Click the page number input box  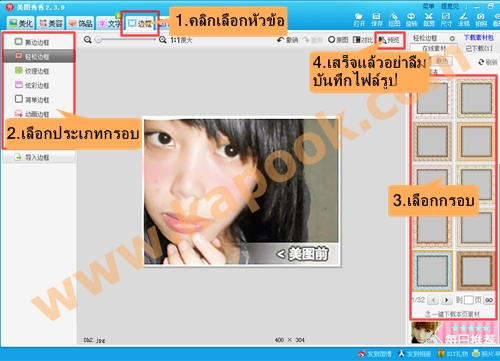pyautogui.click(x=469, y=300)
